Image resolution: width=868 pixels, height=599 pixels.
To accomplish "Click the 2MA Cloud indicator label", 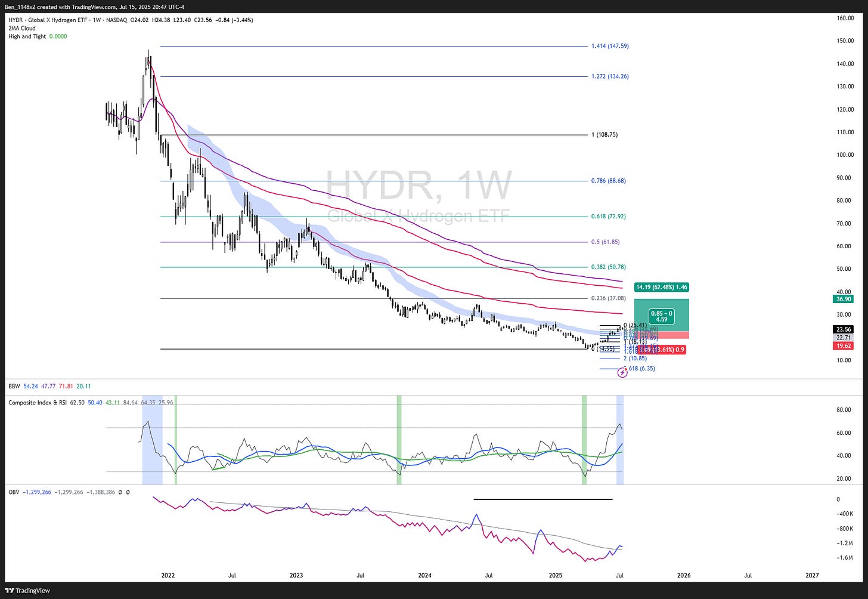I will pyautogui.click(x=22, y=28).
